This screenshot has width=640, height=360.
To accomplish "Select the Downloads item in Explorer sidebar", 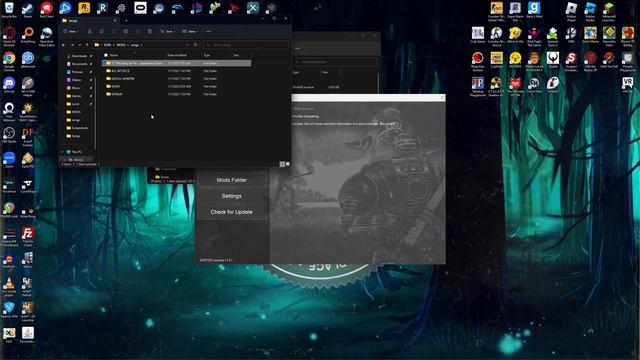I will [79, 56].
